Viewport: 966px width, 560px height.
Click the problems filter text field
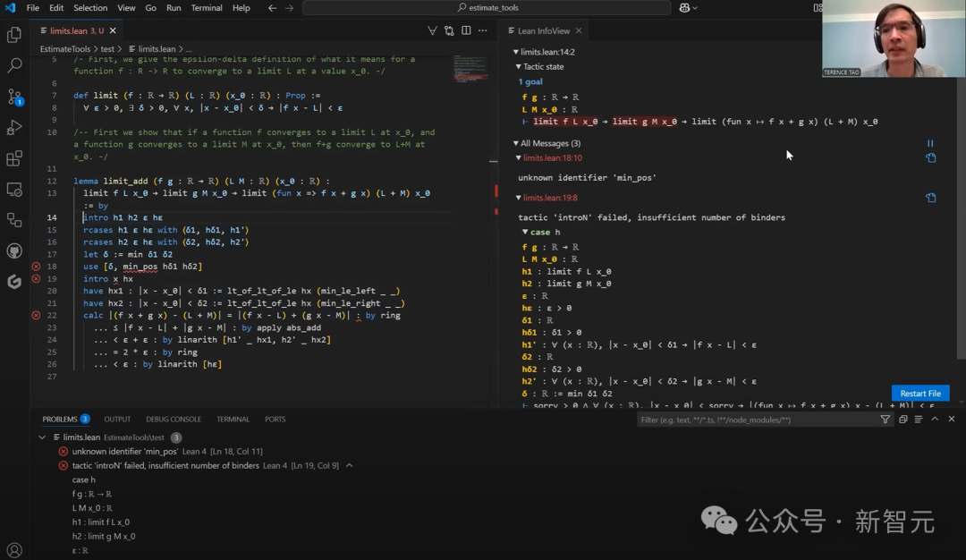point(758,420)
